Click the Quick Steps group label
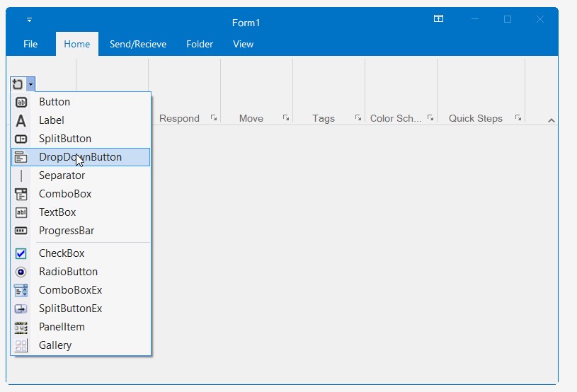The width and height of the screenshot is (577, 392). 476,118
